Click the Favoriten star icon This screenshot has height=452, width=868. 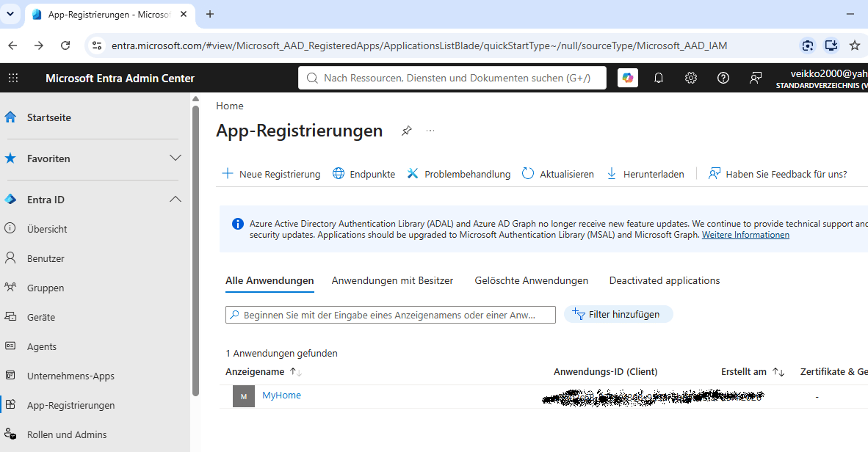point(10,158)
